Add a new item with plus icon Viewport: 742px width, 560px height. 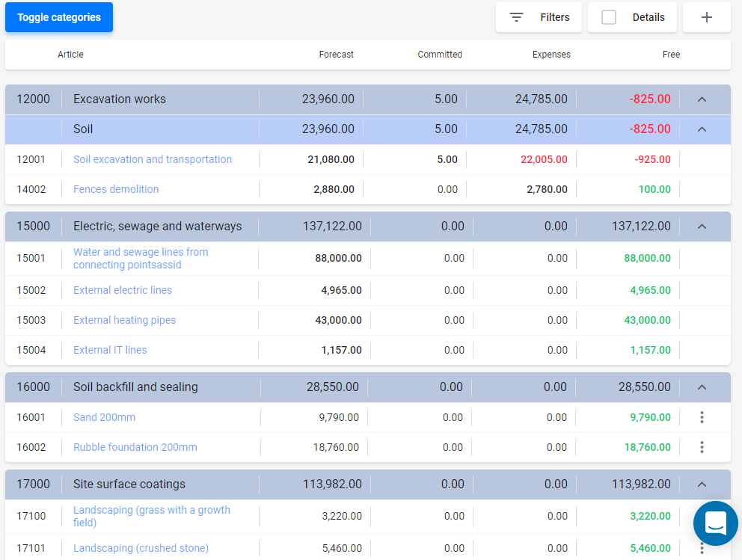(707, 17)
